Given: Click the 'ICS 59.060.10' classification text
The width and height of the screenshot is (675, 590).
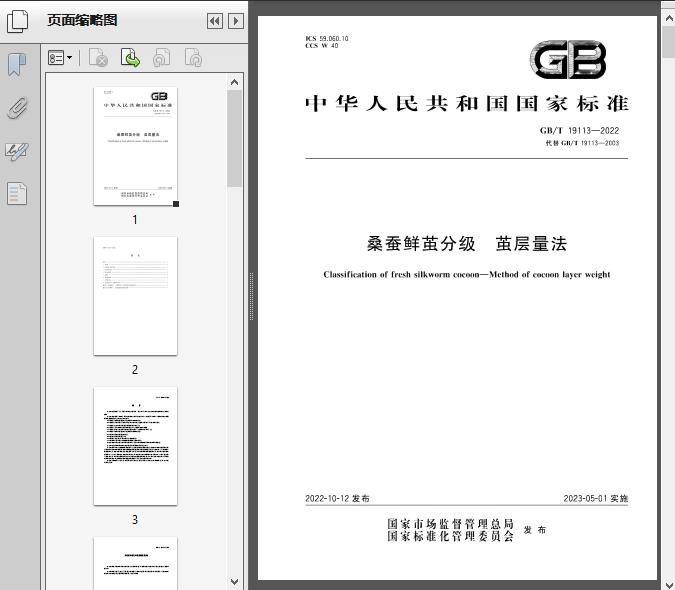Looking at the screenshot, I should 327,38.
